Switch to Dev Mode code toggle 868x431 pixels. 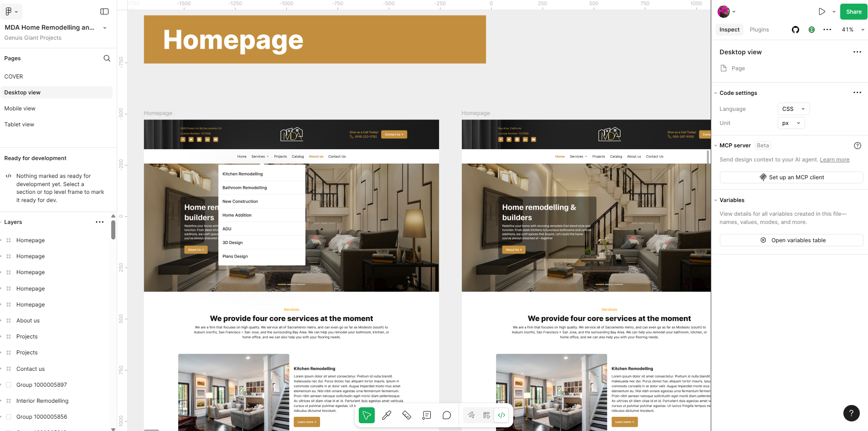[501, 415]
